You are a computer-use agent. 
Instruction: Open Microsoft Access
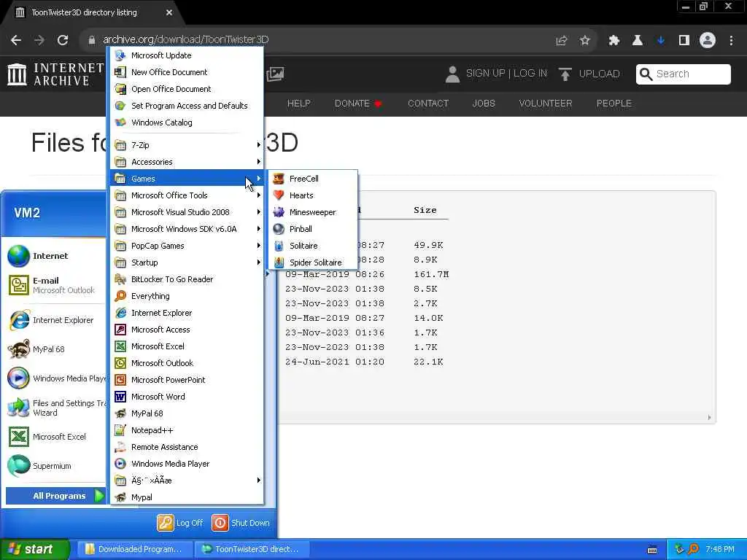click(x=187, y=330)
